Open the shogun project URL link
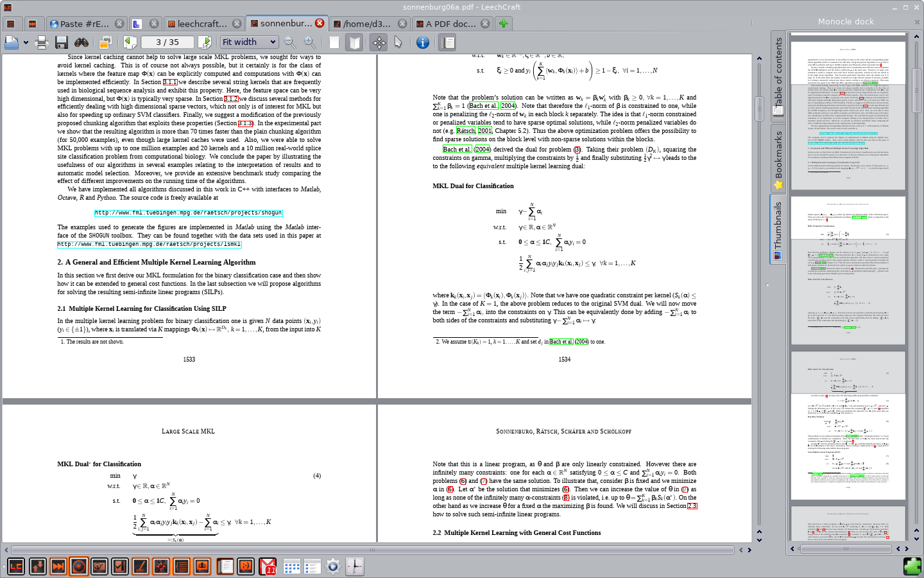 [x=189, y=213]
